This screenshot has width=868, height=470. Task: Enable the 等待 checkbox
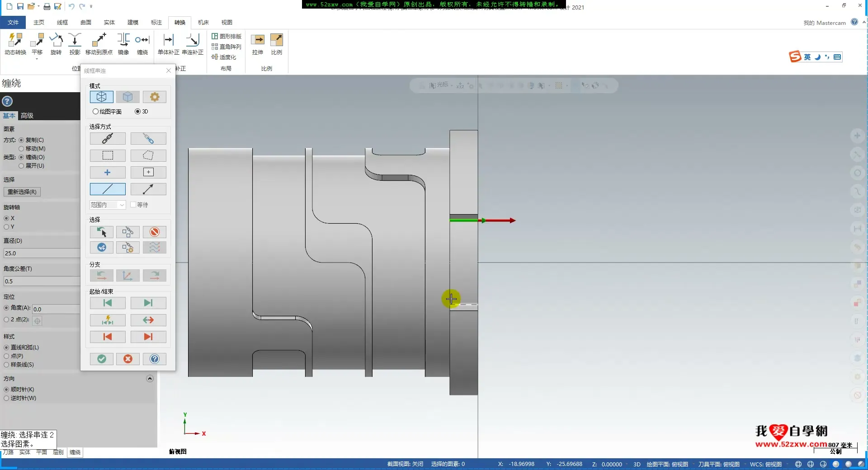[133, 205]
